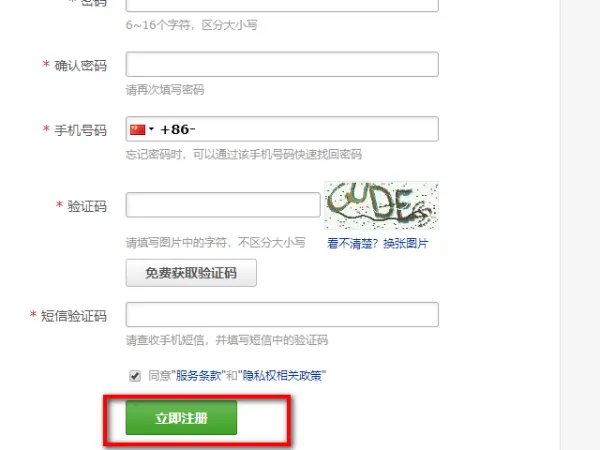Click the password field at top
600x450 pixels.
282,5
